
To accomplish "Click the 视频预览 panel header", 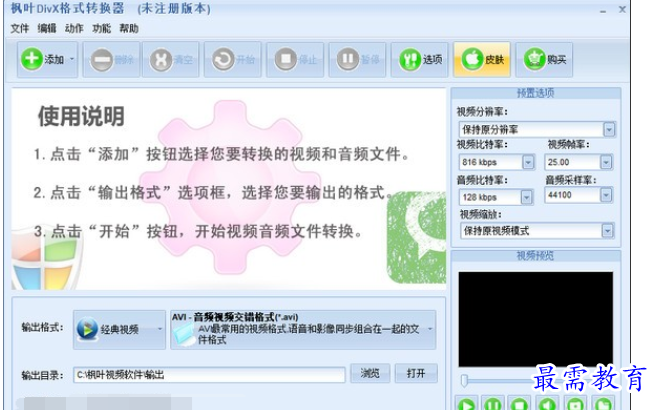I will coord(536,256).
